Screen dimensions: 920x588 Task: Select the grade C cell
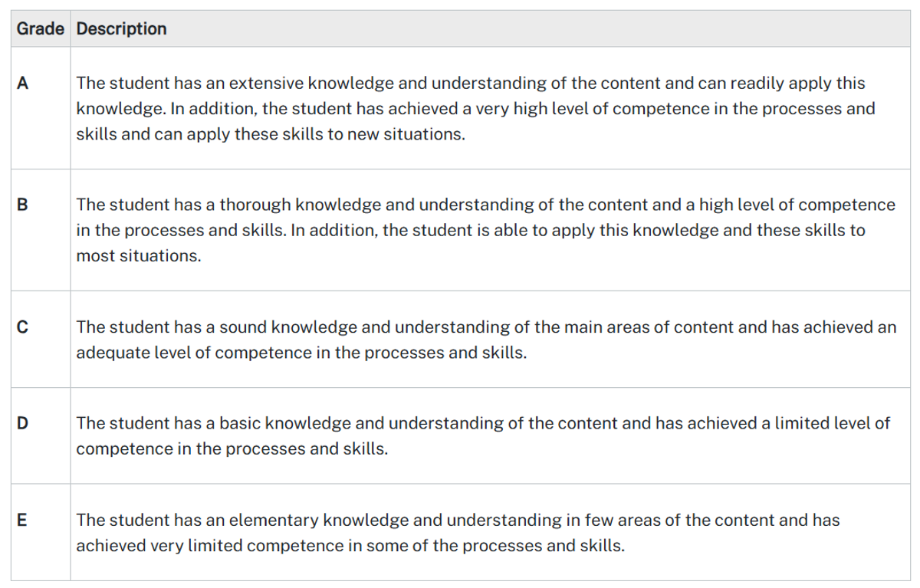41,340
